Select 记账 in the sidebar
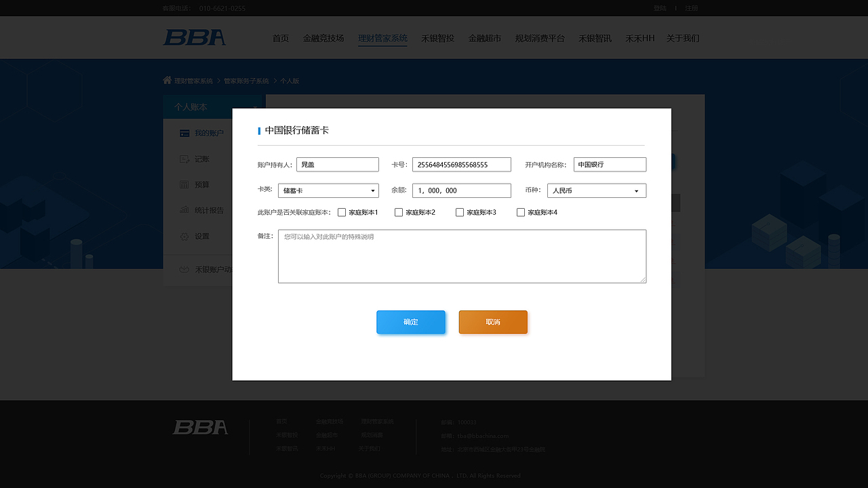 click(x=202, y=159)
